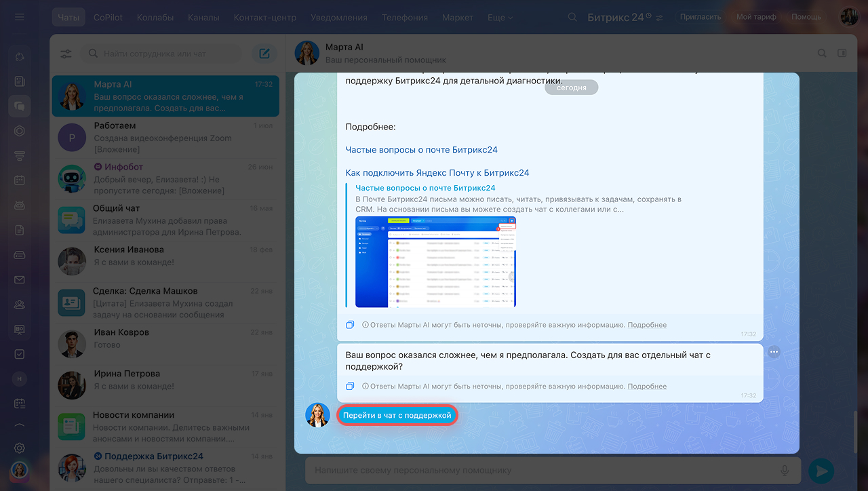Toggle the main hamburger menu
This screenshot has width=868, height=491.
[20, 17]
